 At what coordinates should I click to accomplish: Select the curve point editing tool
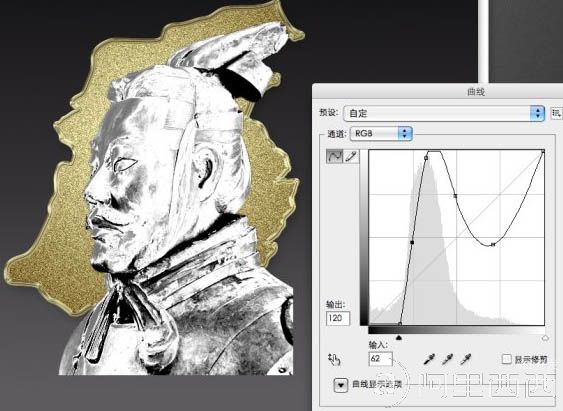[334, 157]
